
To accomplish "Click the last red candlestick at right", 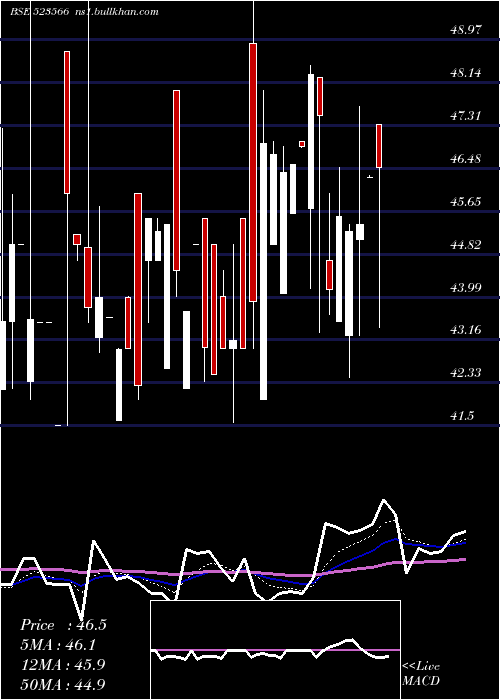I will pyautogui.click(x=379, y=146).
